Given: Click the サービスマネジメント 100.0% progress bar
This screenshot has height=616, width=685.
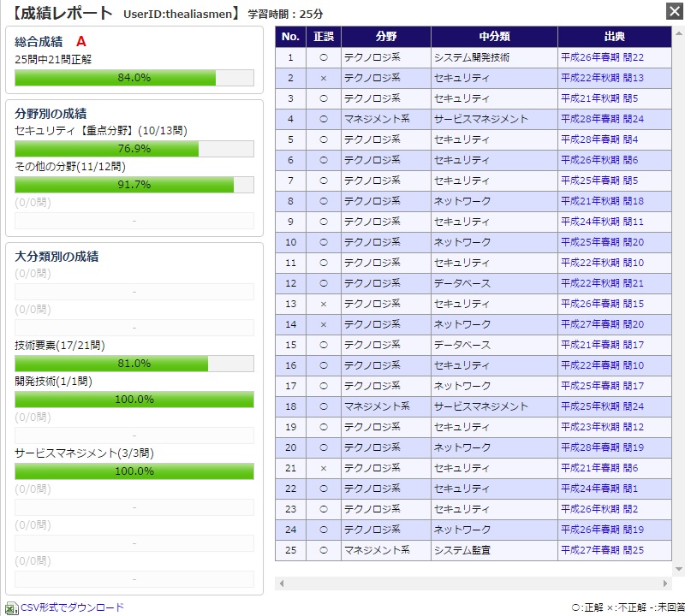Looking at the screenshot, I should [134, 471].
